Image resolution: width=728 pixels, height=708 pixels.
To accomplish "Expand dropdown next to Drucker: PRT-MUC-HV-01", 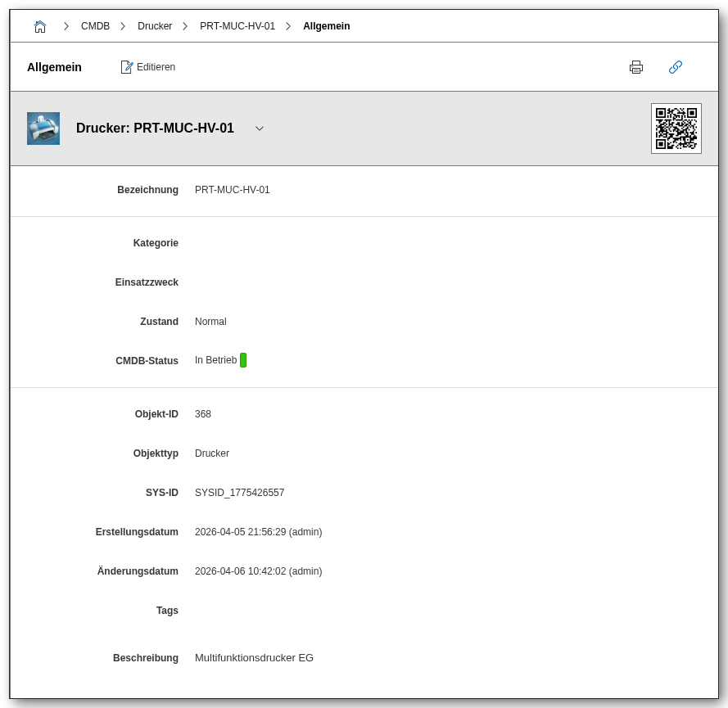I will click(260, 129).
